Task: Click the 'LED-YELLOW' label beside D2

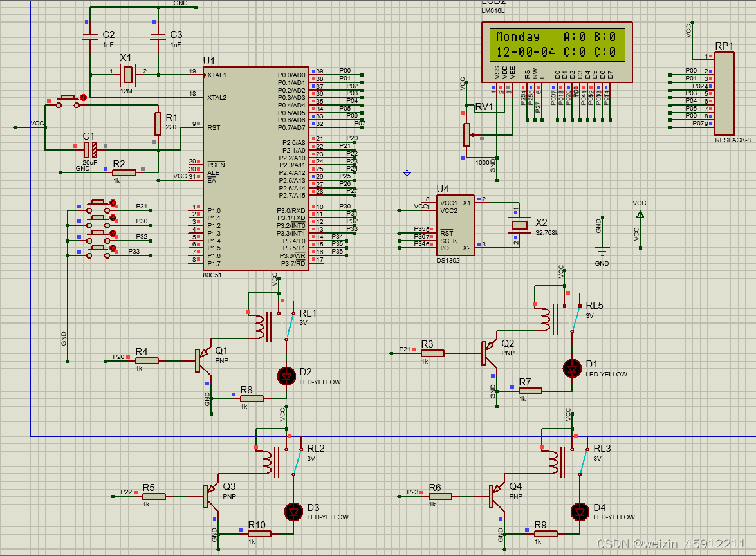Action: [x=320, y=382]
